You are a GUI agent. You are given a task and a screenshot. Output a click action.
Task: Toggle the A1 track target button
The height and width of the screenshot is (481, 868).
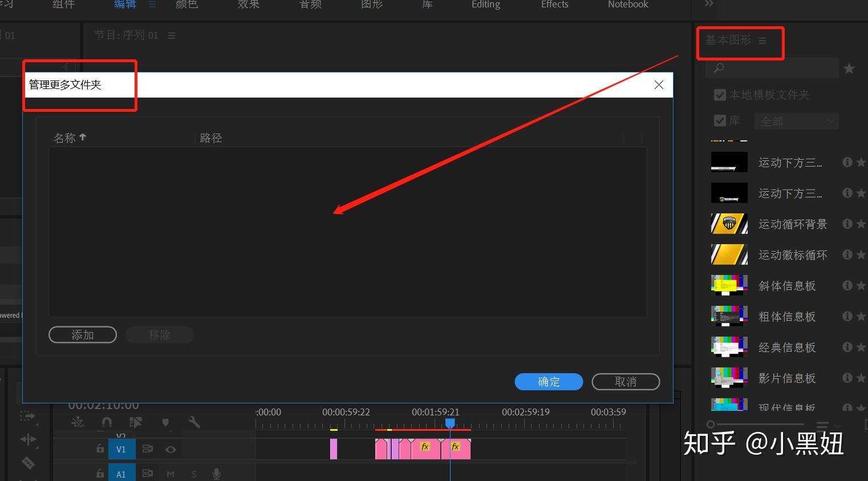click(x=121, y=473)
